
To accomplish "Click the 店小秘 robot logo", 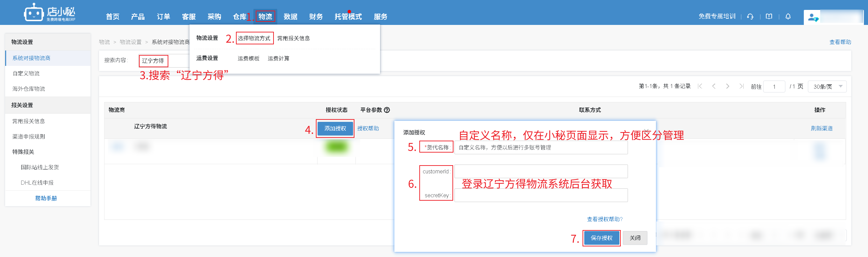I will coord(33,13).
